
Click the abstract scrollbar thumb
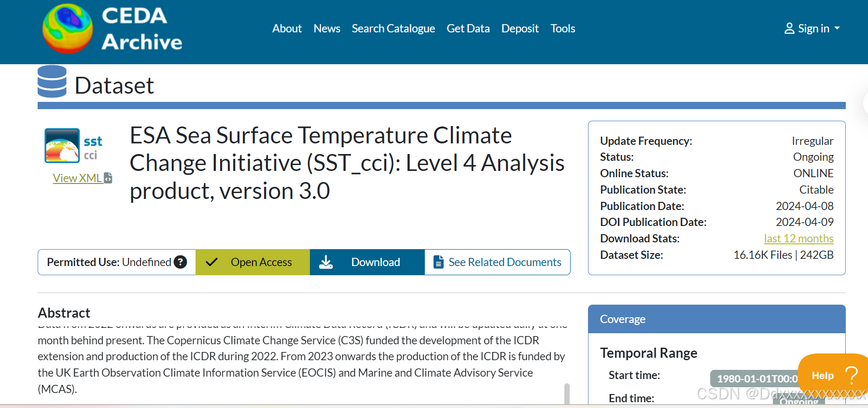[x=567, y=394]
